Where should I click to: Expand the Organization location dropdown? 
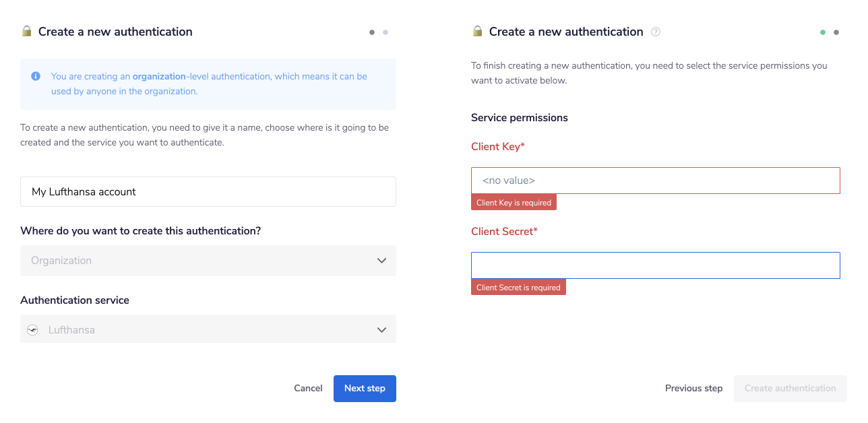(x=208, y=261)
